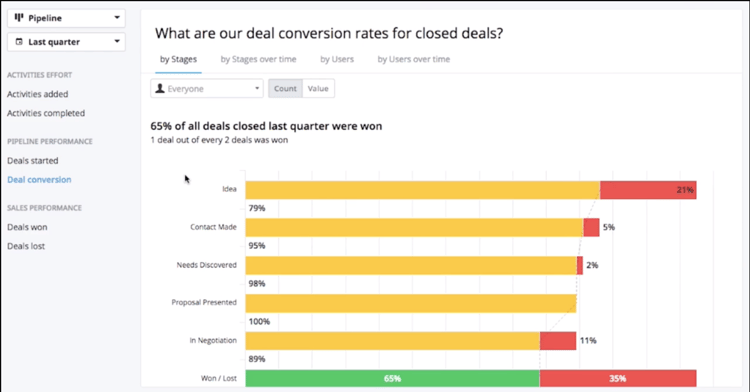Go to Deals started report
The width and height of the screenshot is (750, 392).
[x=33, y=161]
